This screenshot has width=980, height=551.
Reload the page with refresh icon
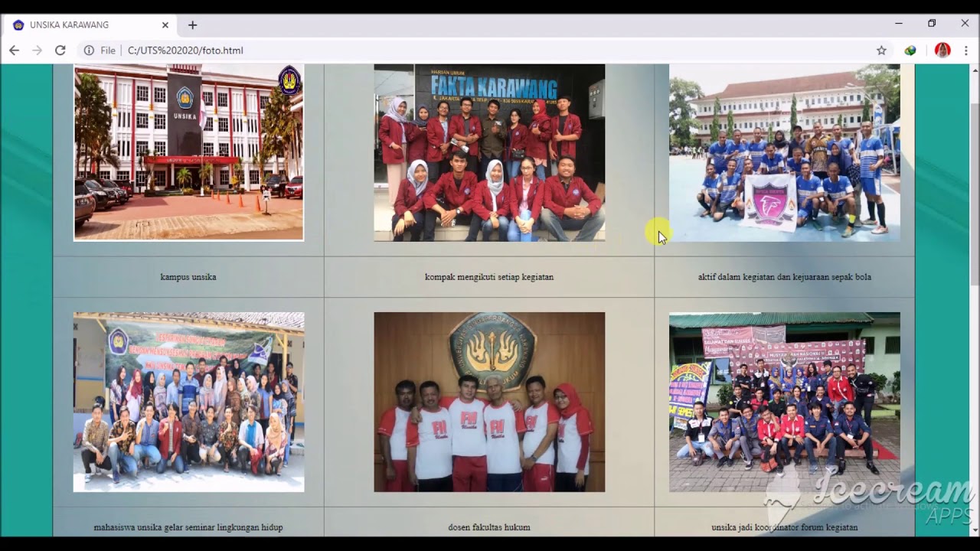[x=60, y=51]
